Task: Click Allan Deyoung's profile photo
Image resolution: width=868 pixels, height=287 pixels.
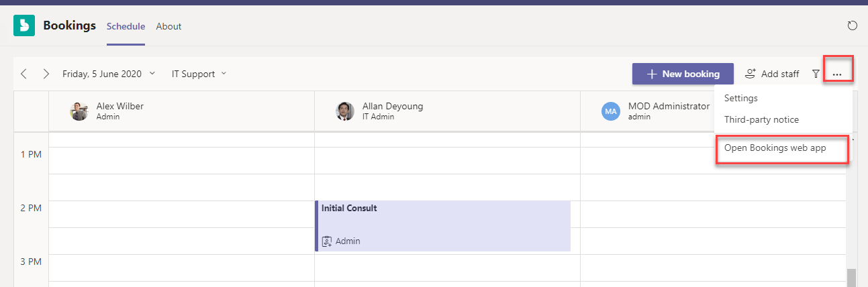Action: [345, 111]
